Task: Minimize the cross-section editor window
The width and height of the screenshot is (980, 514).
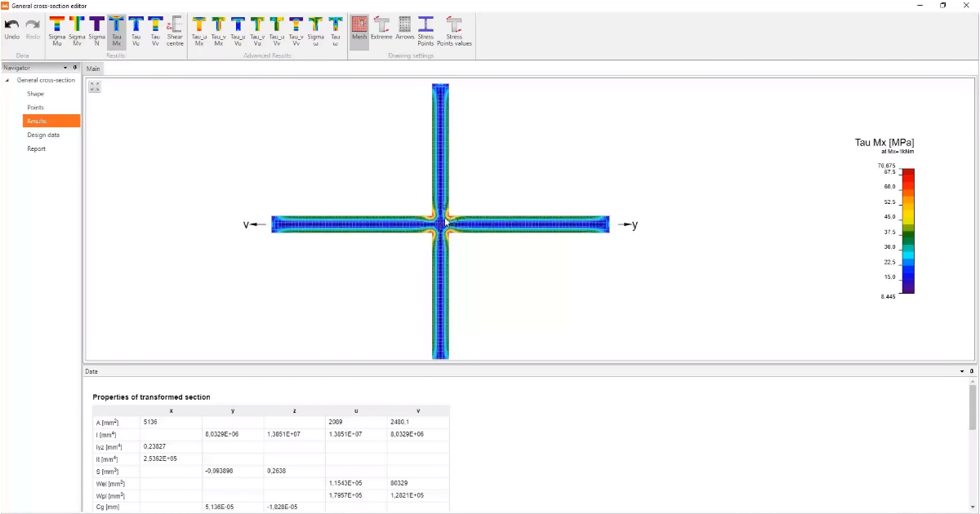Action: pos(921,5)
